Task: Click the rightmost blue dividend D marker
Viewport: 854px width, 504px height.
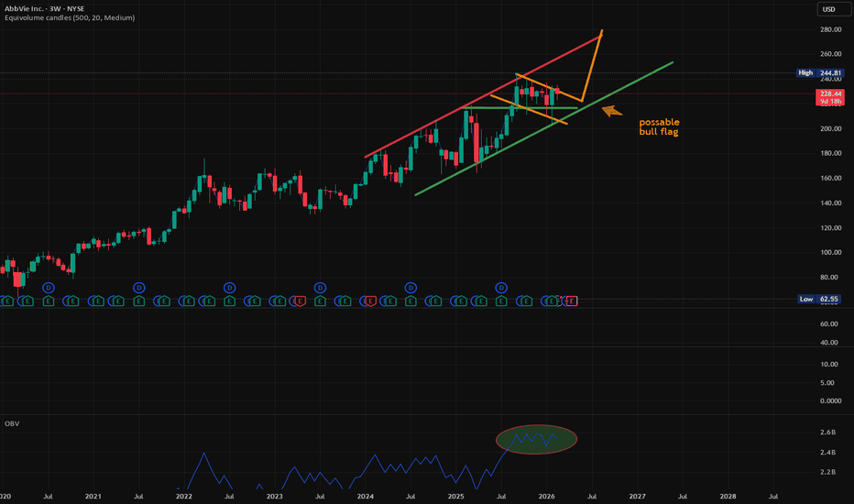Action: tap(501, 288)
